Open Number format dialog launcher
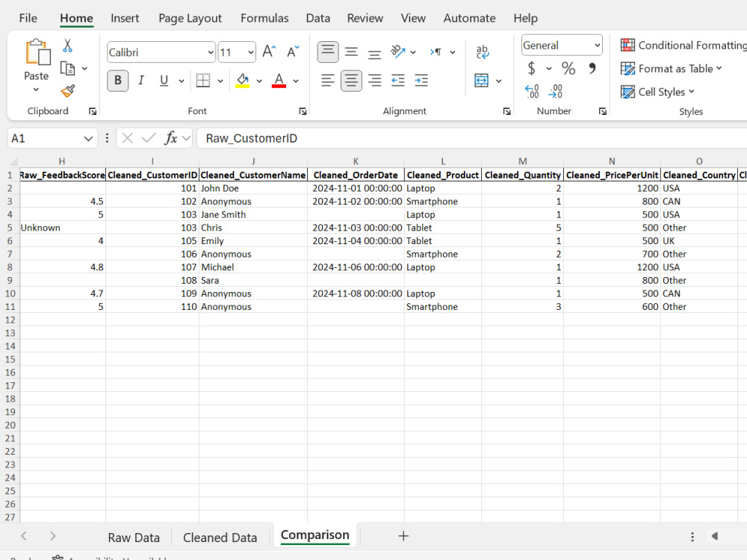The width and height of the screenshot is (747, 560). (603, 111)
